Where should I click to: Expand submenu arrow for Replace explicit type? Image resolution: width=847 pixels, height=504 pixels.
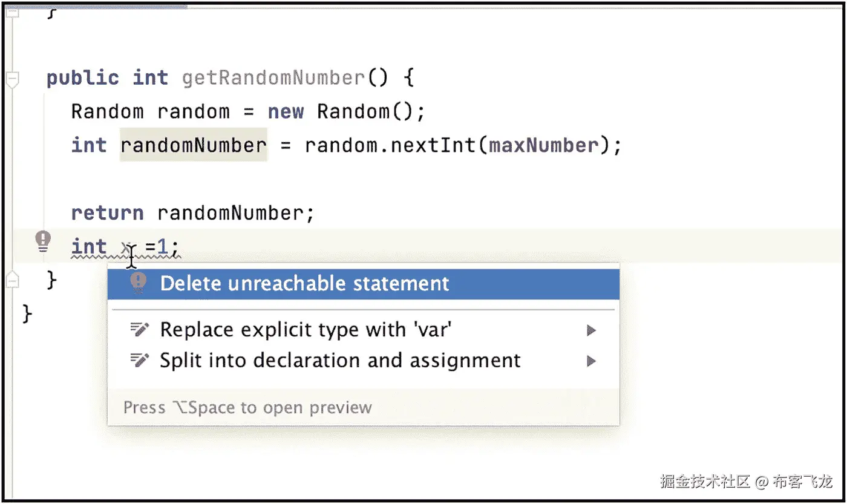591,330
